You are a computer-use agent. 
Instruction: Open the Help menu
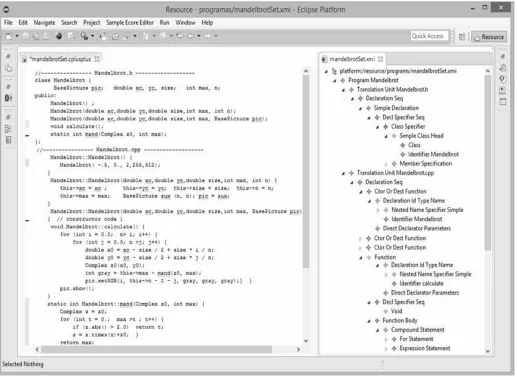(207, 23)
